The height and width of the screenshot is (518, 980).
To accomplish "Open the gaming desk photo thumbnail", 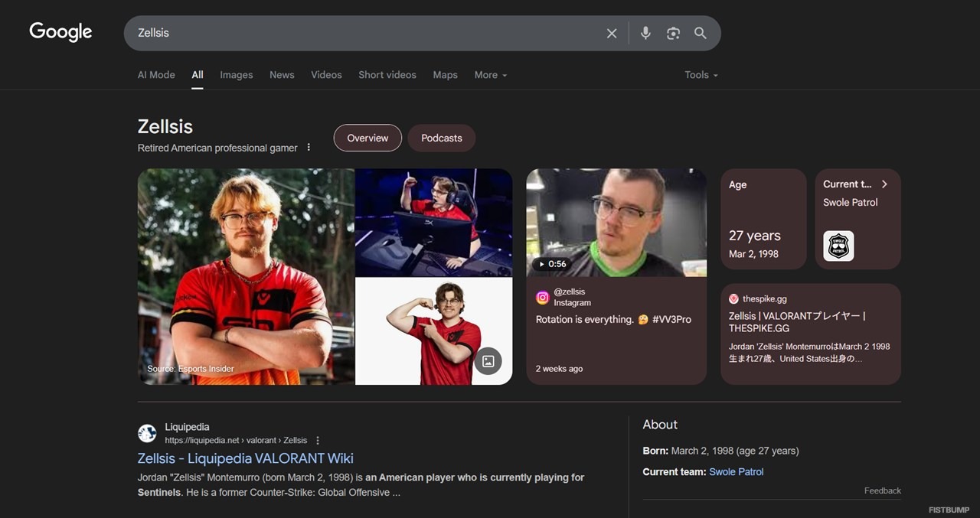I will 434,223.
